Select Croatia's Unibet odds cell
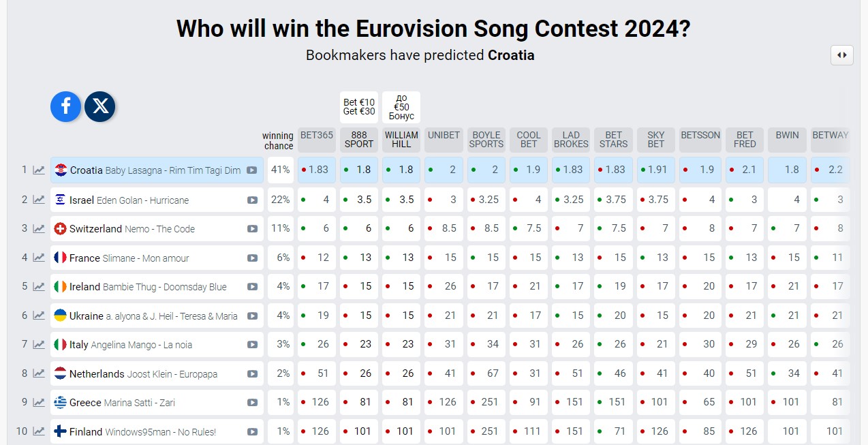 [444, 170]
